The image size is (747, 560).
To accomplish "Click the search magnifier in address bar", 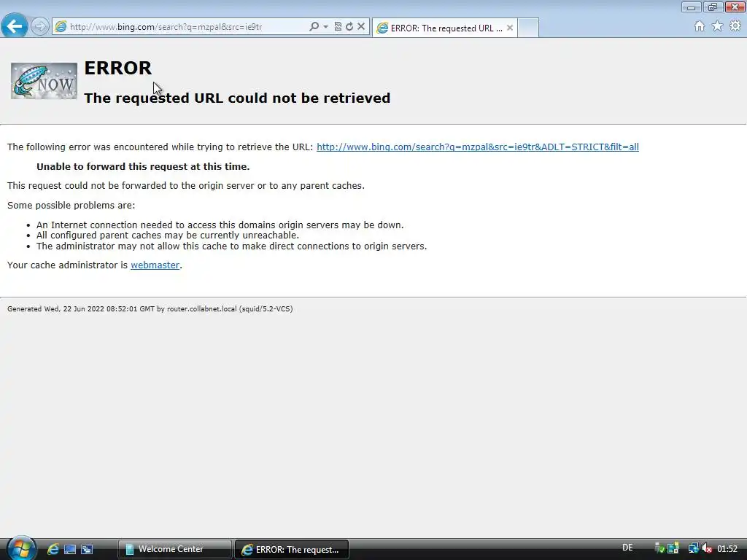I will [314, 27].
